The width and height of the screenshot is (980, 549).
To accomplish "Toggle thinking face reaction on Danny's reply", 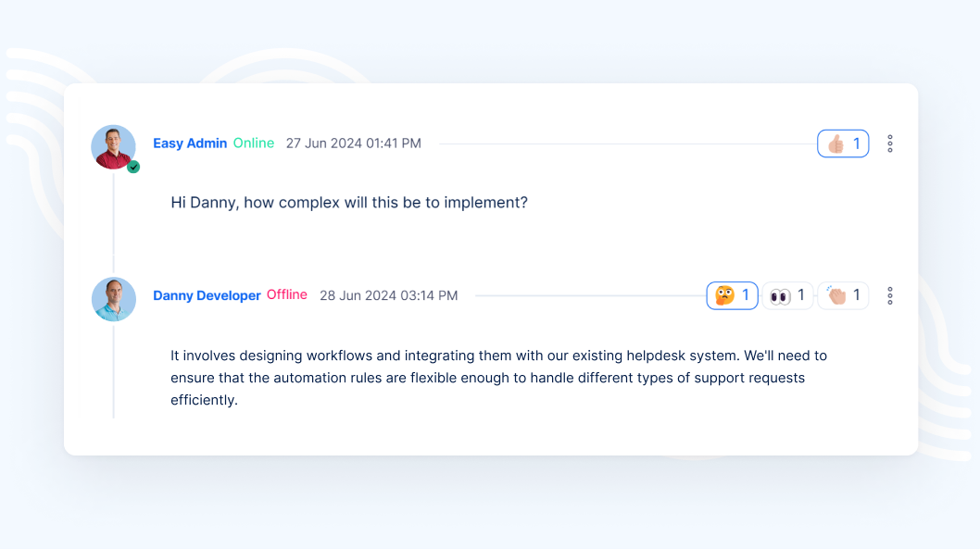I will [733, 295].
